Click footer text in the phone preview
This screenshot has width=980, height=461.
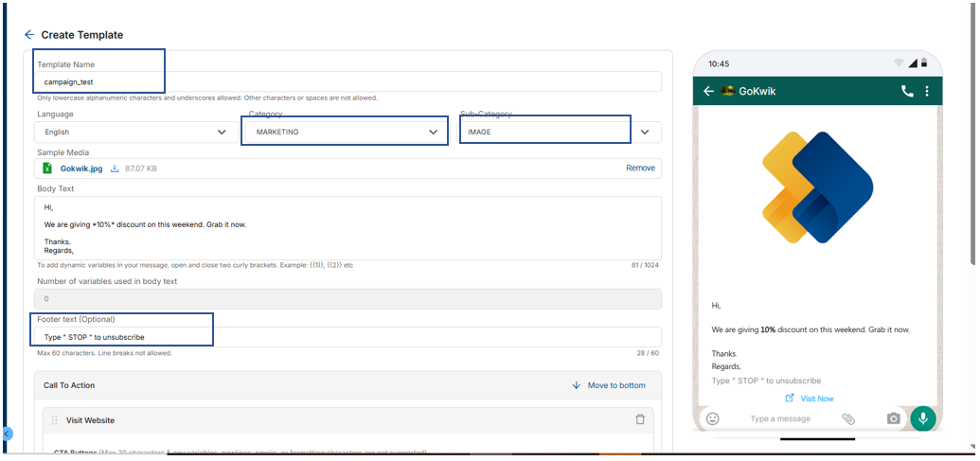[x=766, y=381]
